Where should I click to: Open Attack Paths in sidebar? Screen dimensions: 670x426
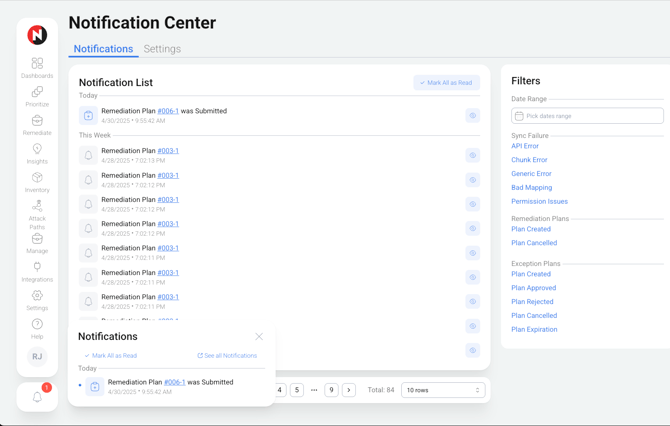(37, 213)
